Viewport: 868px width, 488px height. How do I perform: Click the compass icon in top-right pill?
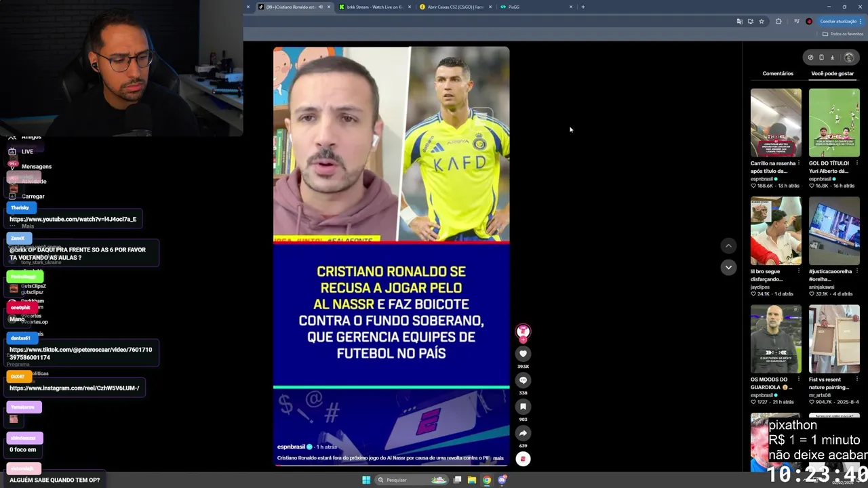click(x=810, y=58)
